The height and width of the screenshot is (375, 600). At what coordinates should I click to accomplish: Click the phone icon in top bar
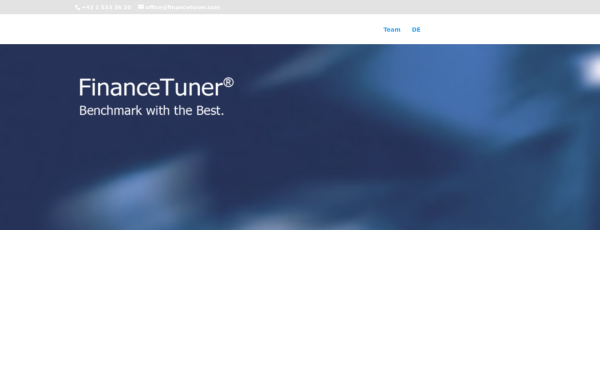click(x=78, y=7)
